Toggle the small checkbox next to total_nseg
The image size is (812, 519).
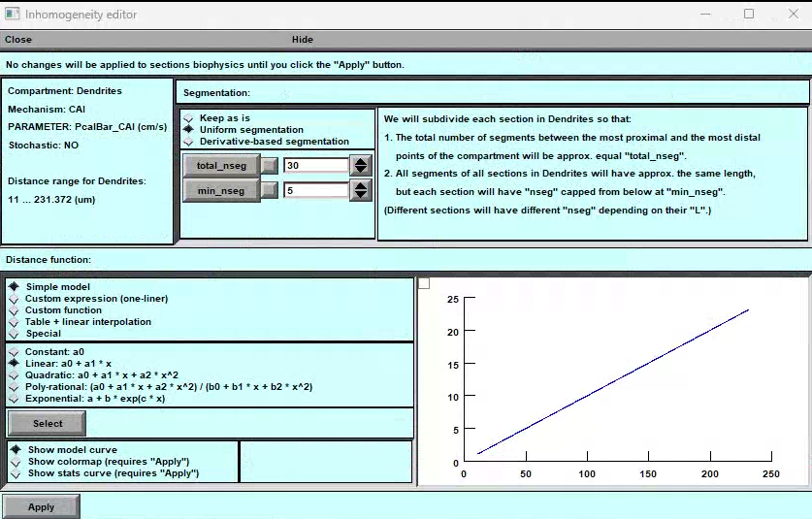tap(270, 166)
